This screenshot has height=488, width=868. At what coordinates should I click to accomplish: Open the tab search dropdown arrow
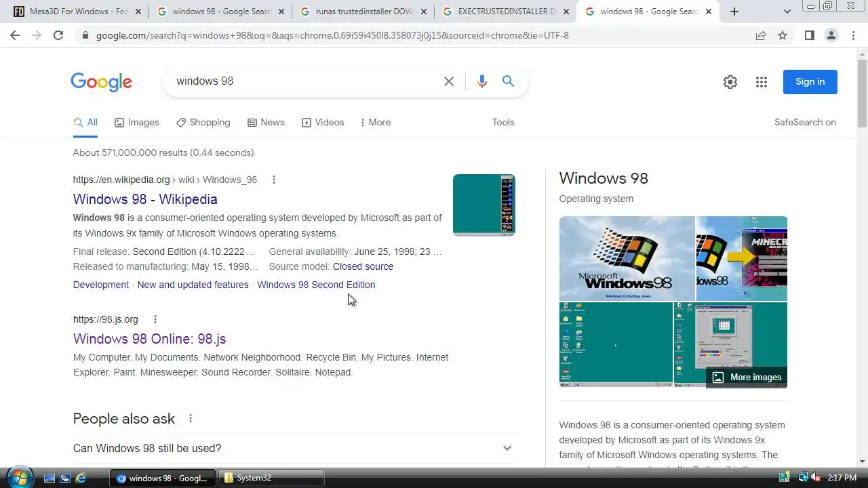tap(787, 12)
